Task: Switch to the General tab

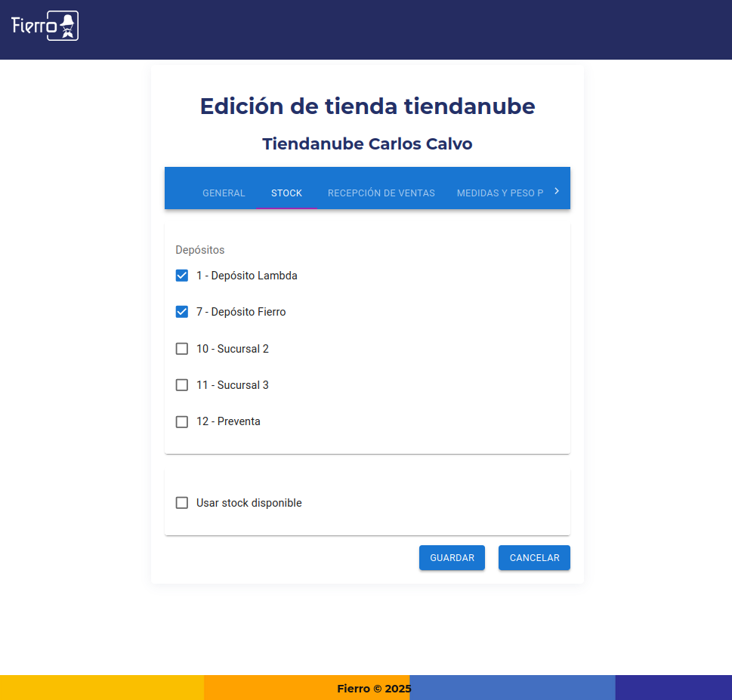Action: coord(224,193)
